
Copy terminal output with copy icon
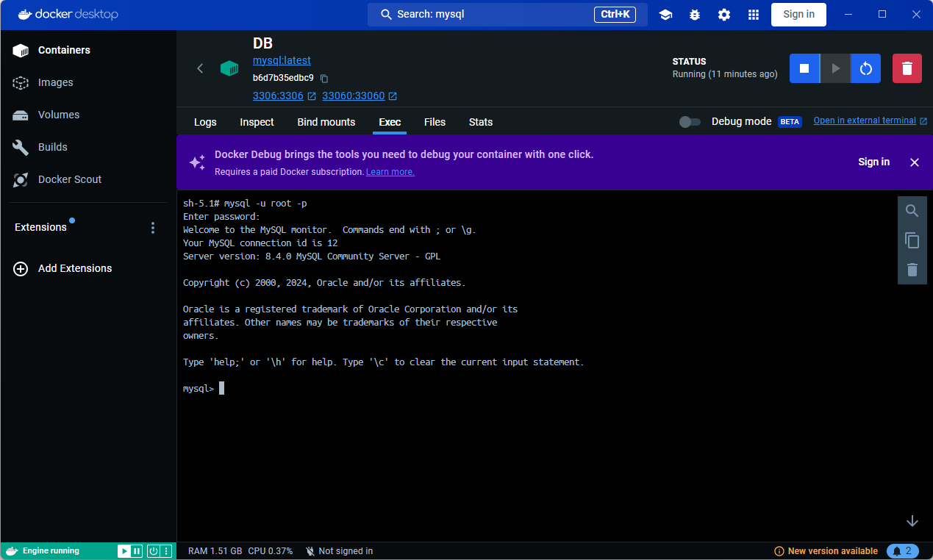(x=912, y=240)
